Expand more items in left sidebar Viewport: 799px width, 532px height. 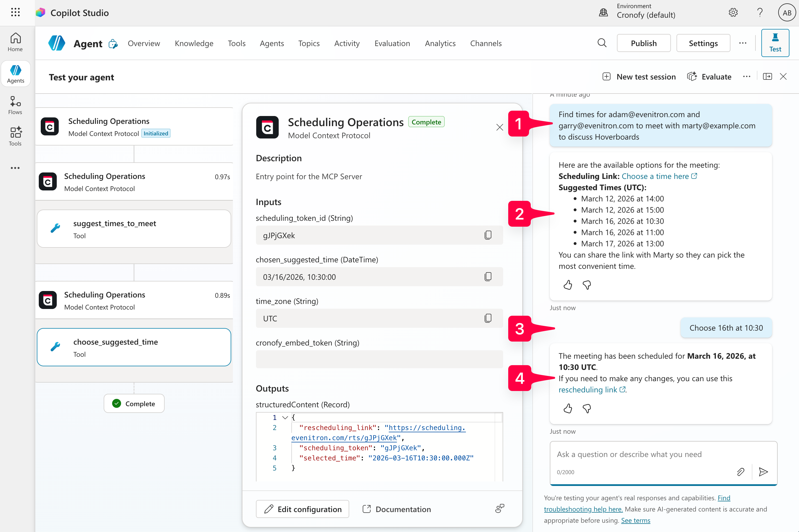coord(15,168)
